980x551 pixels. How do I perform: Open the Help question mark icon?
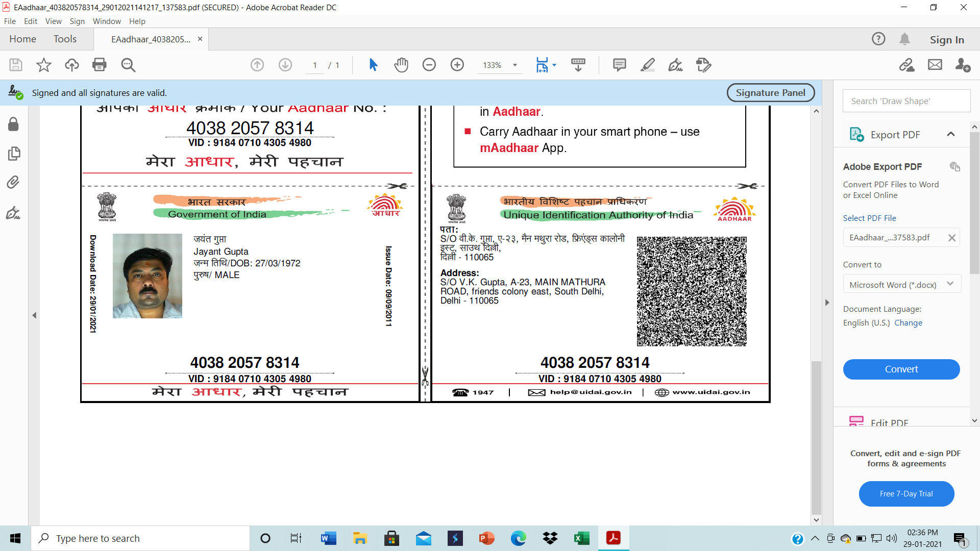pyautogui.click(x=878, y=39)
